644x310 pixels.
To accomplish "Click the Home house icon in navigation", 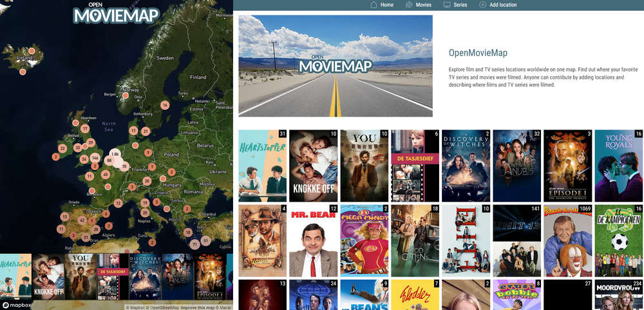I will pos(374,5).
